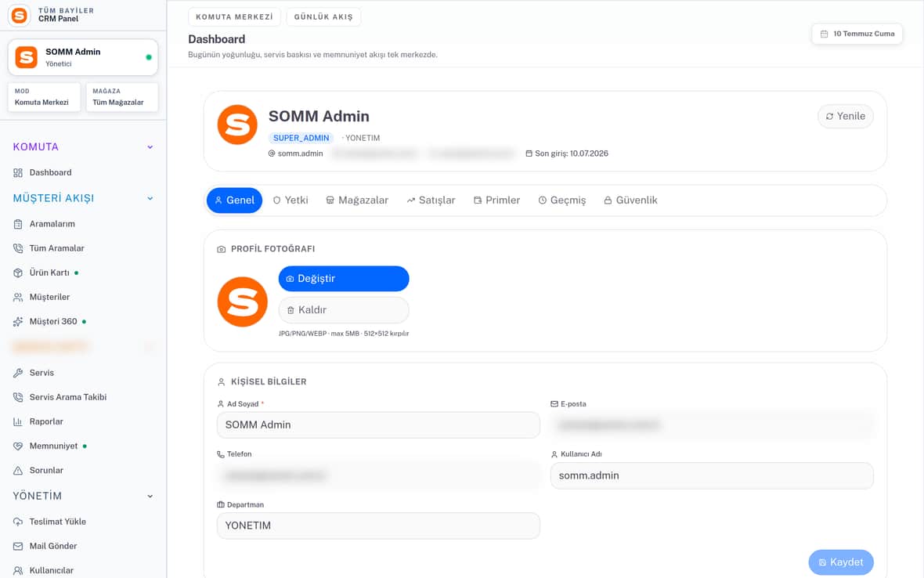View the Geçmiş tab
The height and width of the screenshot is (578, 924).
coord(561,200)
